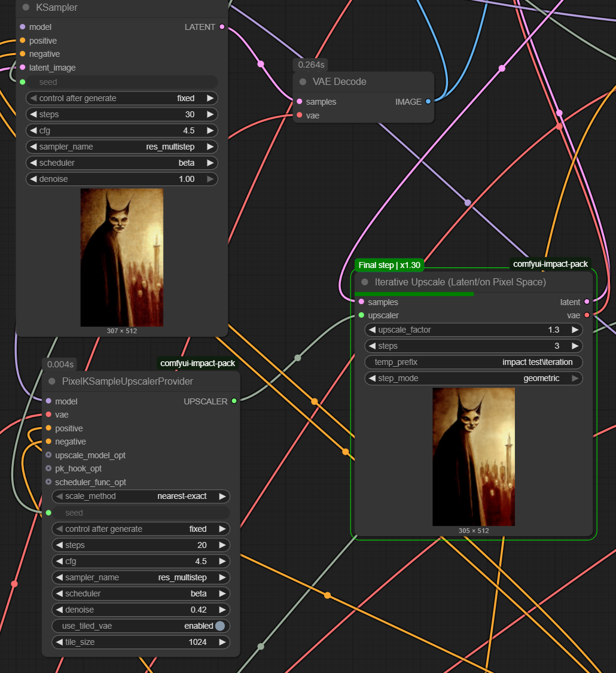
Task: Click the "0.264s" timing badge above VAE Decode
Action: pos(311,65)
